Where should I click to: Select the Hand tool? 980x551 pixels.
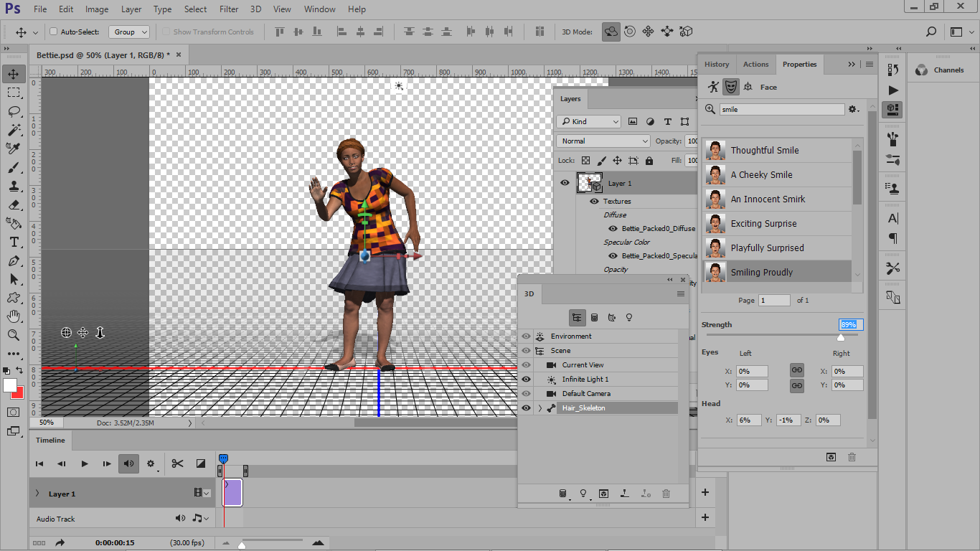[14, 316]
